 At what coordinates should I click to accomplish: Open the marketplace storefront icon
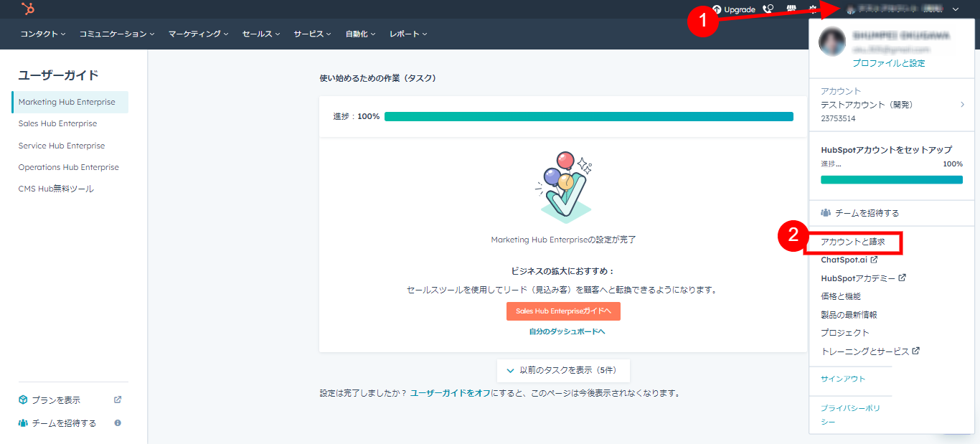(791, 9)
